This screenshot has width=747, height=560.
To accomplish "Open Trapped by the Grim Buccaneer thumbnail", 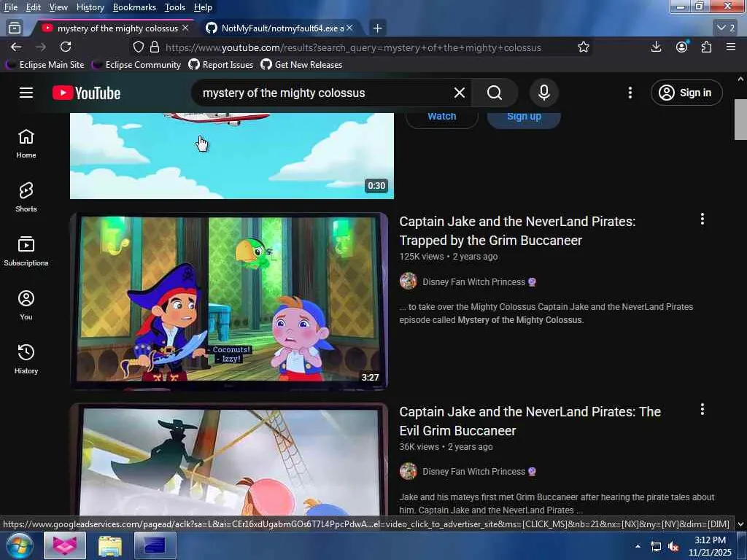I will coord(229,300).
